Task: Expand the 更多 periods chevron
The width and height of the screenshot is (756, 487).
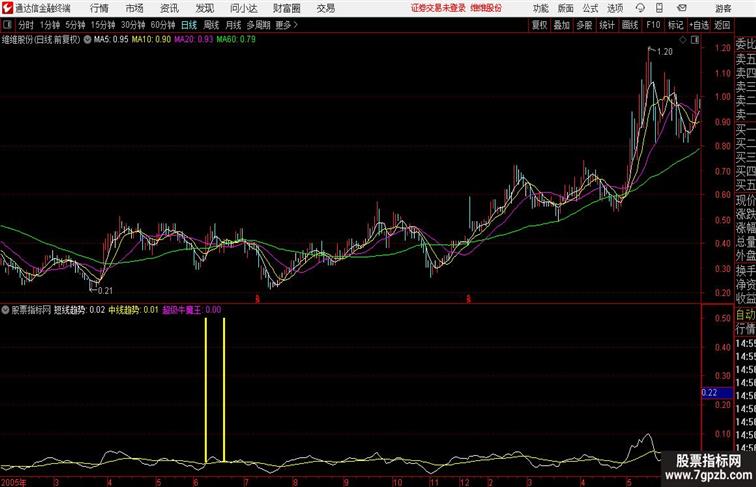Action: (296, 25)
